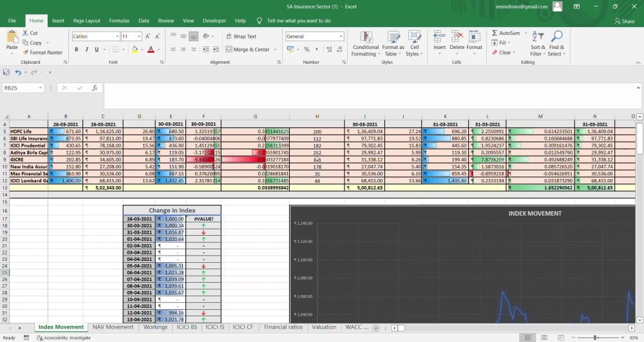Screen dimensions: 644x342
Task: Switch to Page Layout view icon
Action: point(544,337)
